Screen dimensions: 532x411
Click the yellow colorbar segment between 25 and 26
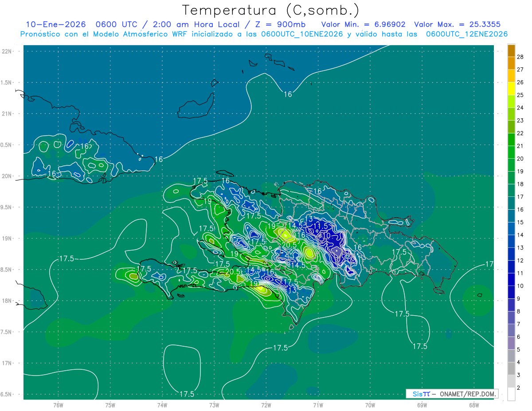tap(511, 89)
